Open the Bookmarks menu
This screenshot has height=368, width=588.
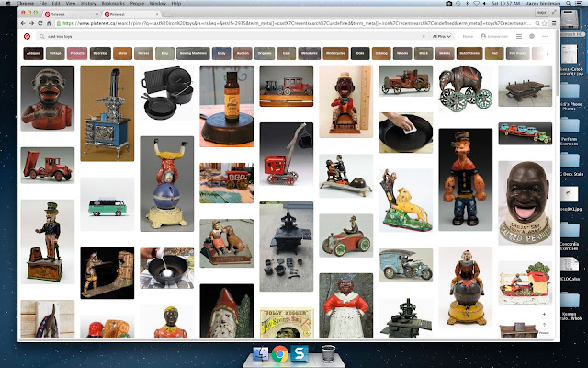point(113,3)
